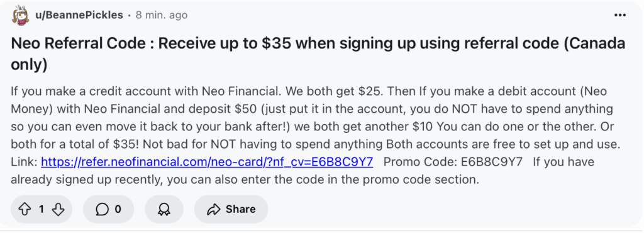Give an award using the award icon

(x=164, y=210)
